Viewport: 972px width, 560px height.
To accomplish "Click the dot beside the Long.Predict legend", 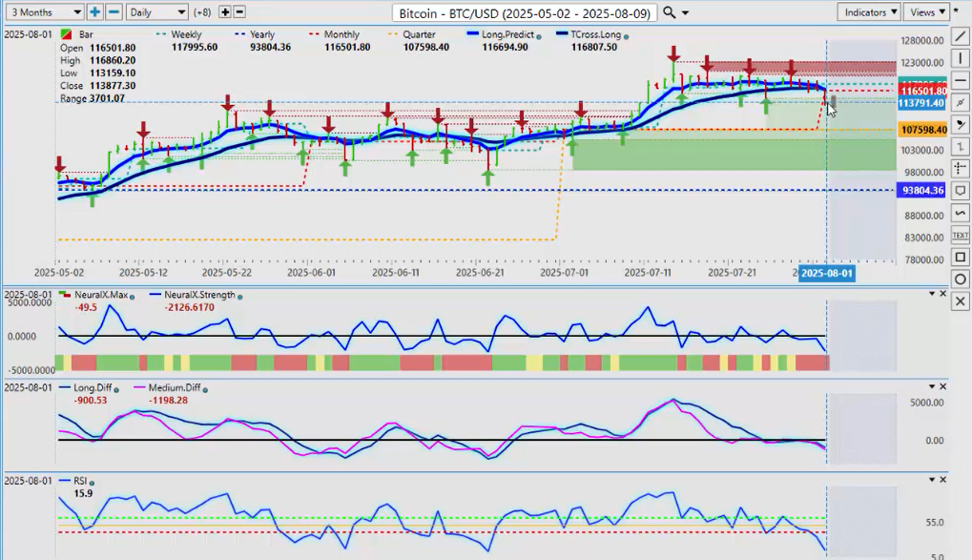I will coord(541,35).
